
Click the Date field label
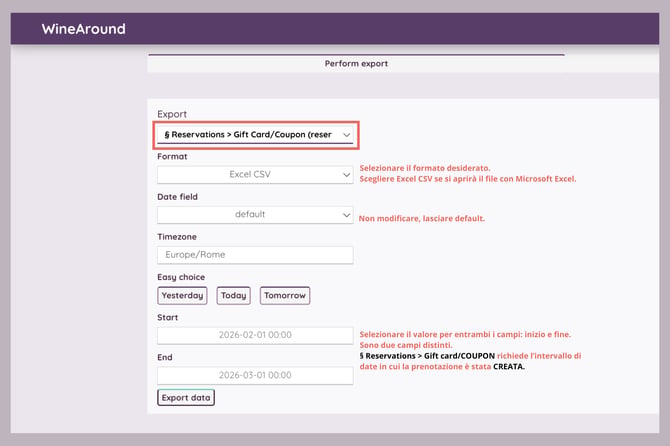pos(177,197)
